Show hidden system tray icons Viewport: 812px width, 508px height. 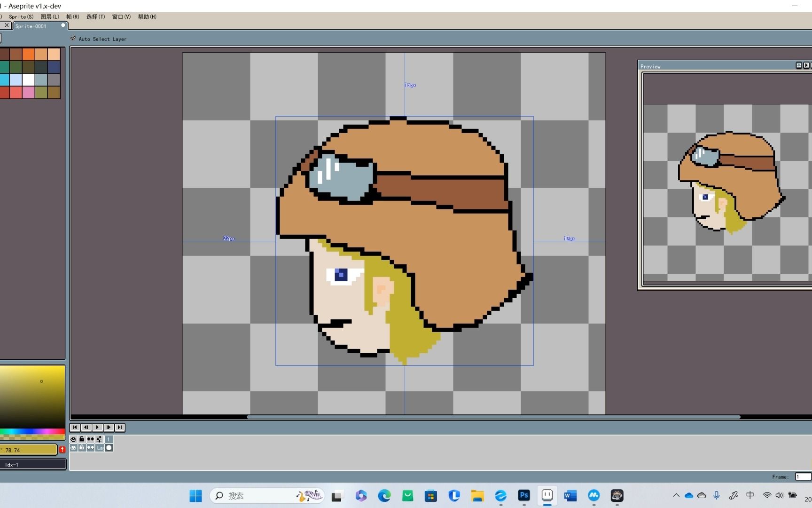click(676, 495)
